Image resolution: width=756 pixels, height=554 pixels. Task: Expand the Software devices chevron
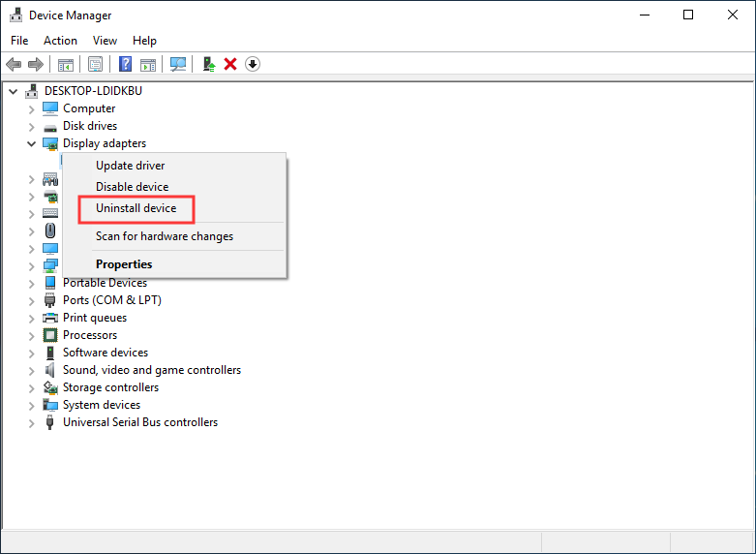pyautogui.click(x=31, y=354)
